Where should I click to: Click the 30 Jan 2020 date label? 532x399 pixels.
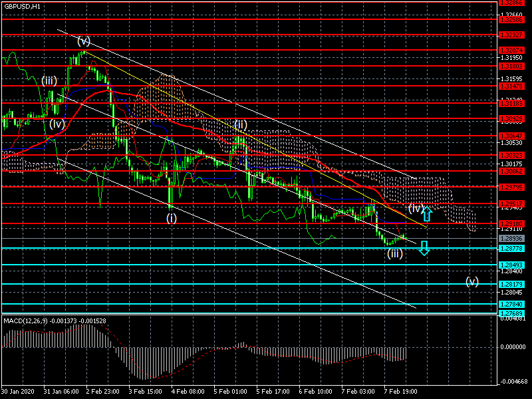[x=18, y=391]
